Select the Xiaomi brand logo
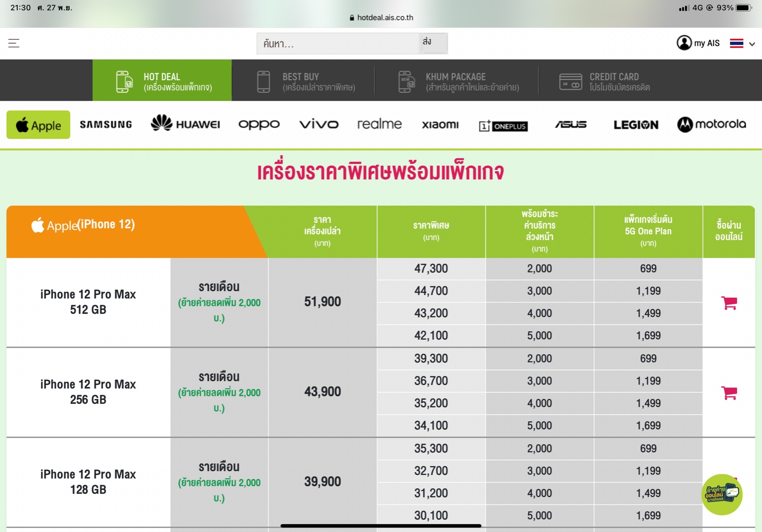This screenshot has height=532, width=762. [440, 124]
